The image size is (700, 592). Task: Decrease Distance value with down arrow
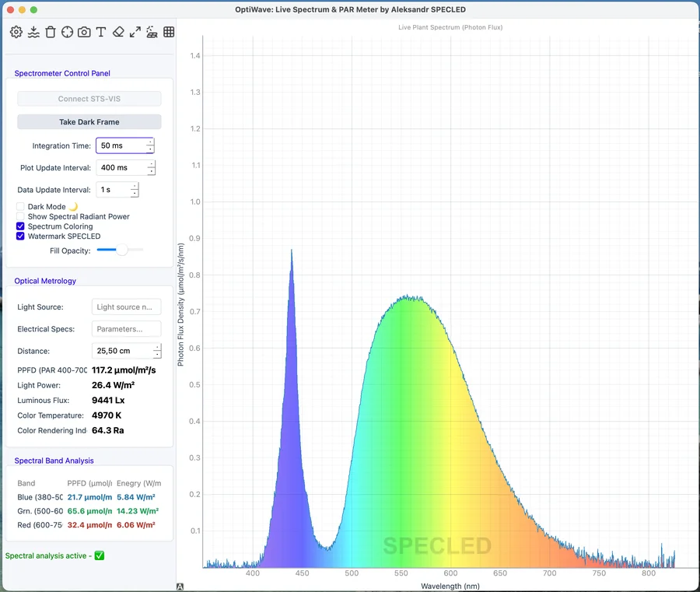tap(157, 355)
